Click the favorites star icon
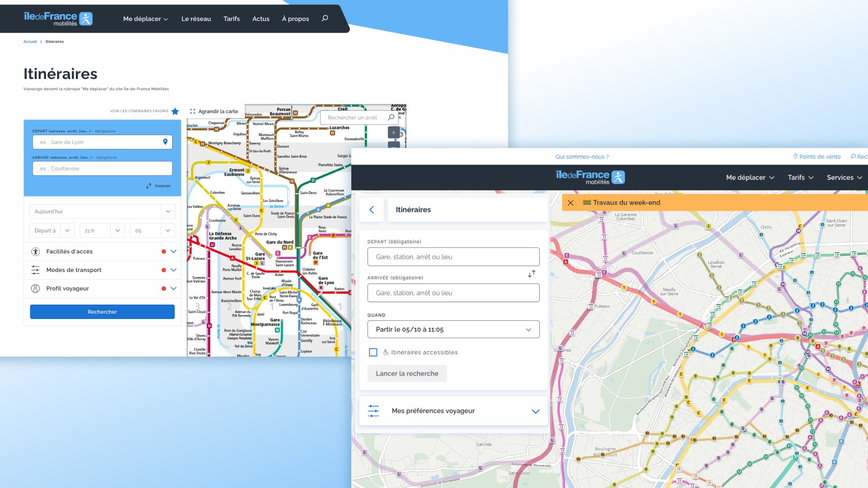This screenshot has width=868, height=488. point(175,111)
